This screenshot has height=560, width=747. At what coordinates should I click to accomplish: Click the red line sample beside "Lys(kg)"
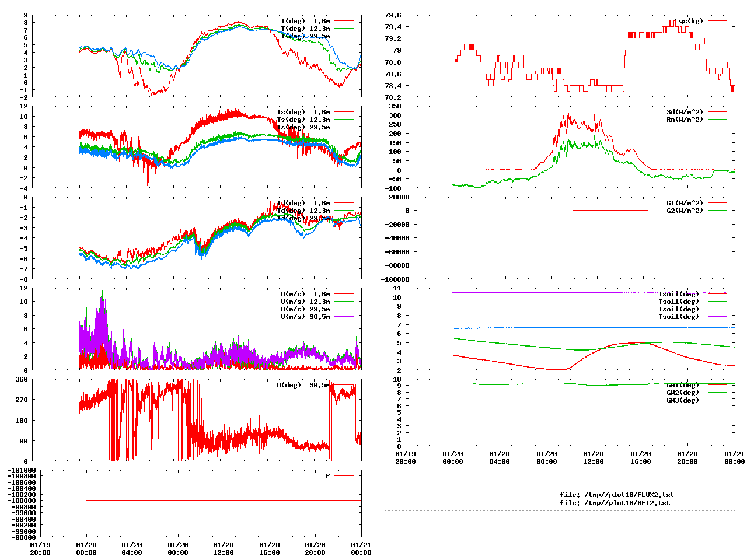pos(717,21)
